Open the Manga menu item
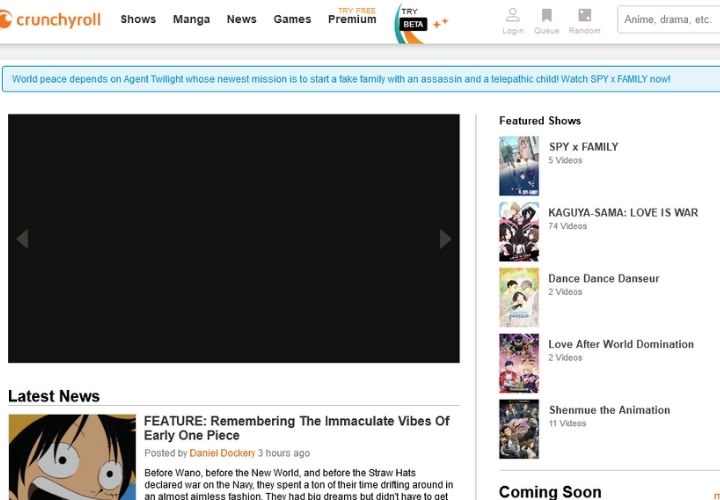720x500 pixels. (191, 19)
